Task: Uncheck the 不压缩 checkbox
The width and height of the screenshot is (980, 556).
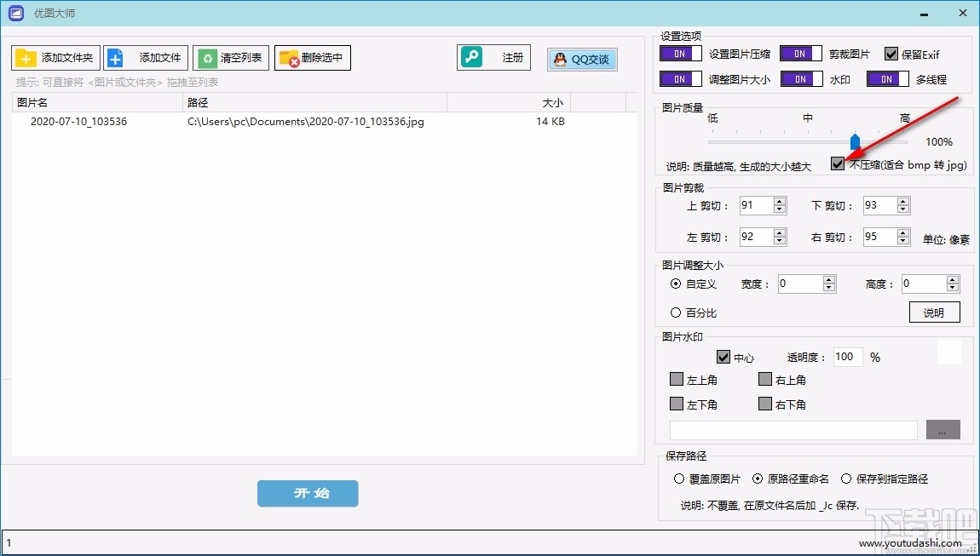Action: 836,165
